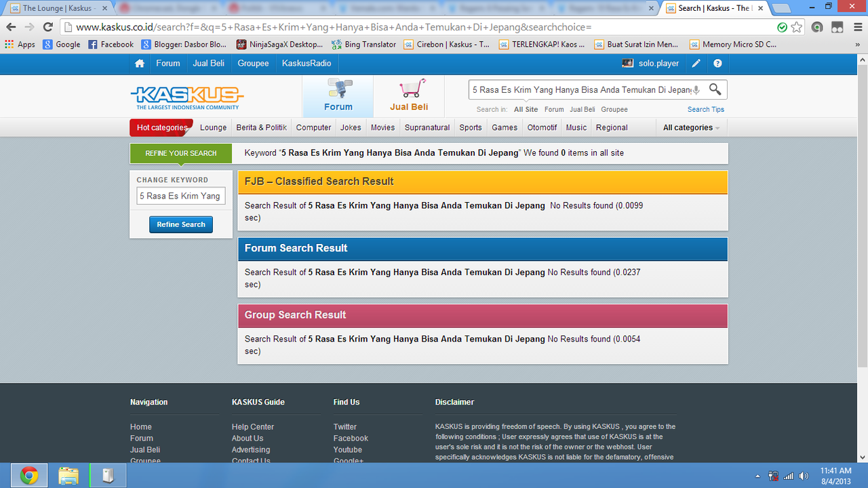Open the Lounge category
Screen dimensions: 868x488
(x=213, y=127)
